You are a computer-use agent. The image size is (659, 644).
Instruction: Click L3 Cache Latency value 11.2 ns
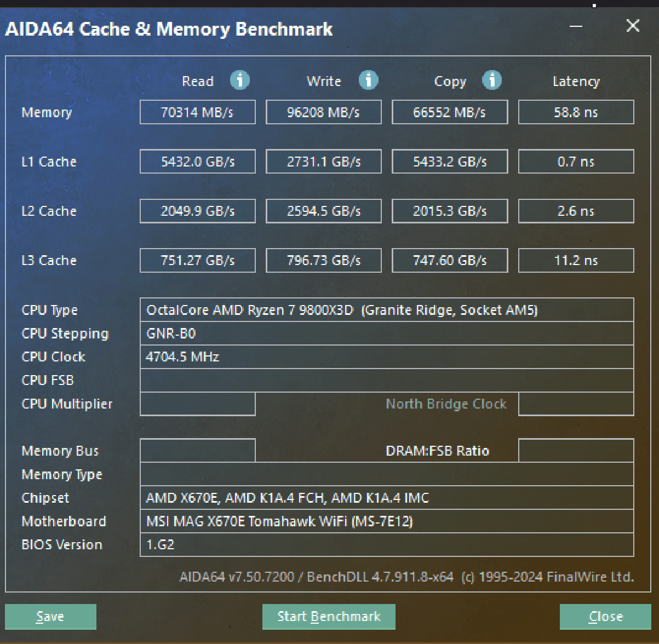[x=576, y=260]
